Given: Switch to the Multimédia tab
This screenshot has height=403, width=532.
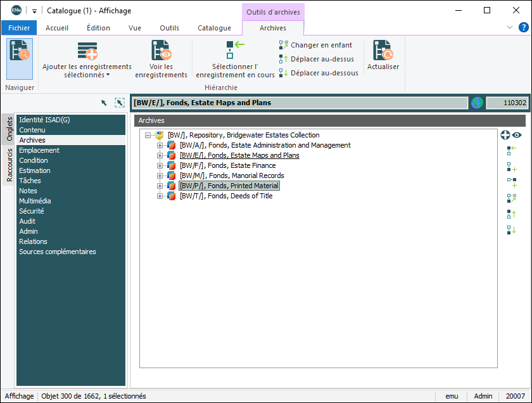Looking at the screenshot, I should click(35, 201).
